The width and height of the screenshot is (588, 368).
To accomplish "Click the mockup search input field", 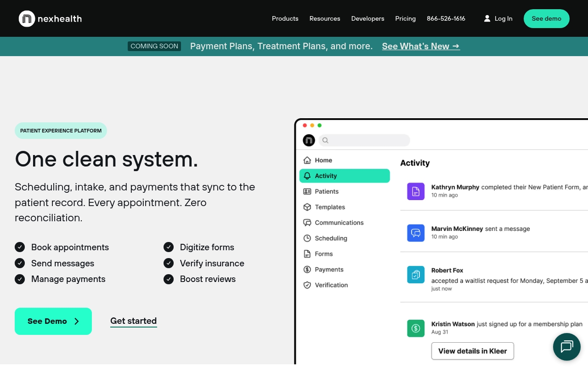I will pyautogui.click(x=364, y=140).
